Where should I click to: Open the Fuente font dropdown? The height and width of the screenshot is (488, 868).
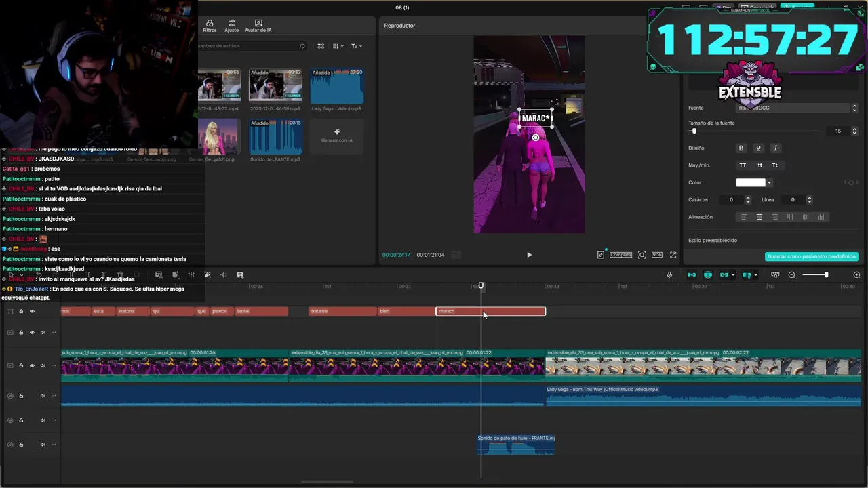[797, 108]
